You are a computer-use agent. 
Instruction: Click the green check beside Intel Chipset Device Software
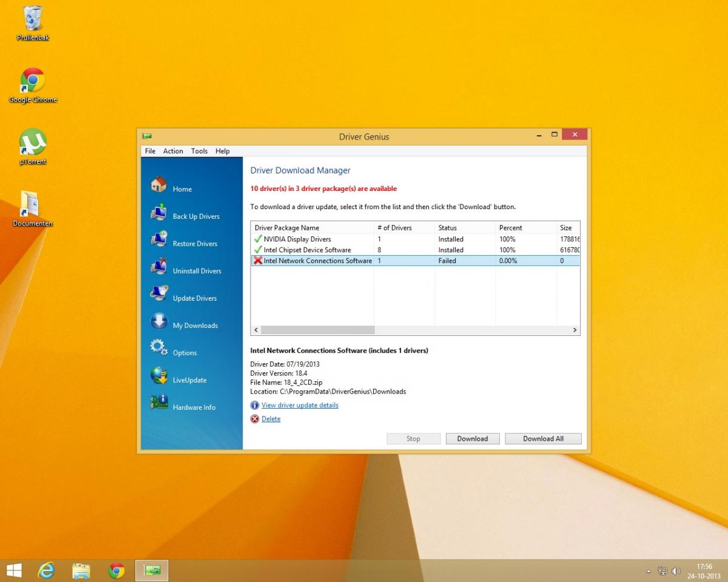[x=258, y=250]
